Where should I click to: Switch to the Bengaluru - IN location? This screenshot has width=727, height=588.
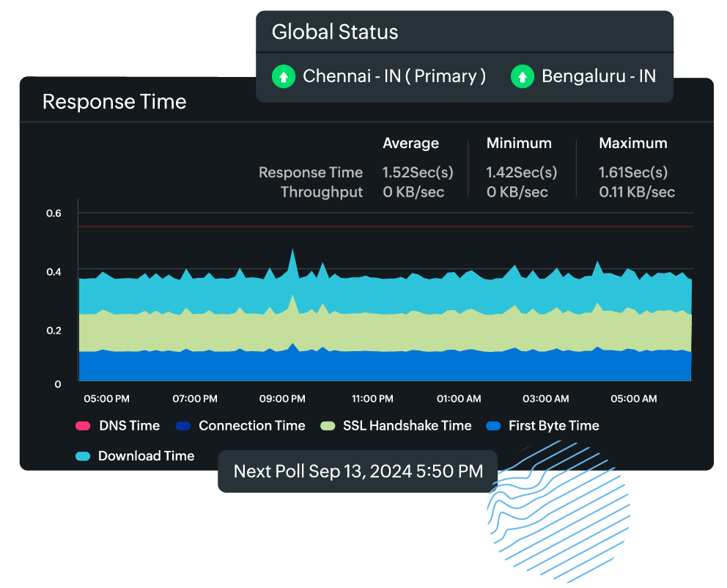[597, 76]
